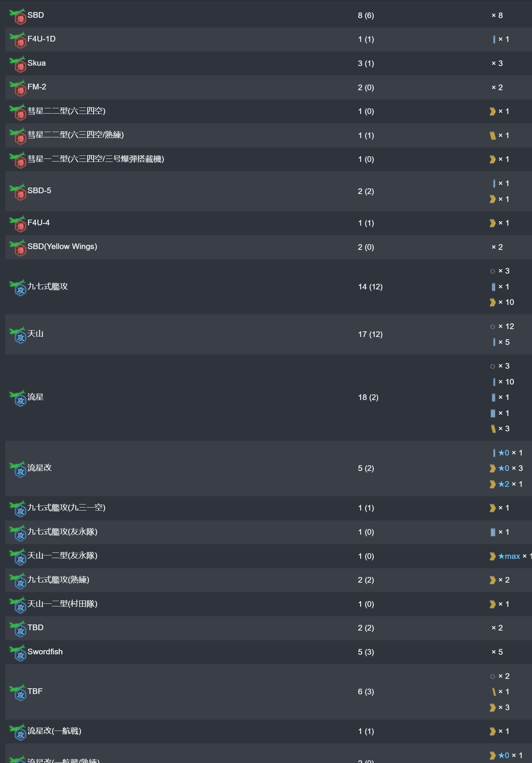Select the SBD(Yellow Wings) row name

point(62,246)
